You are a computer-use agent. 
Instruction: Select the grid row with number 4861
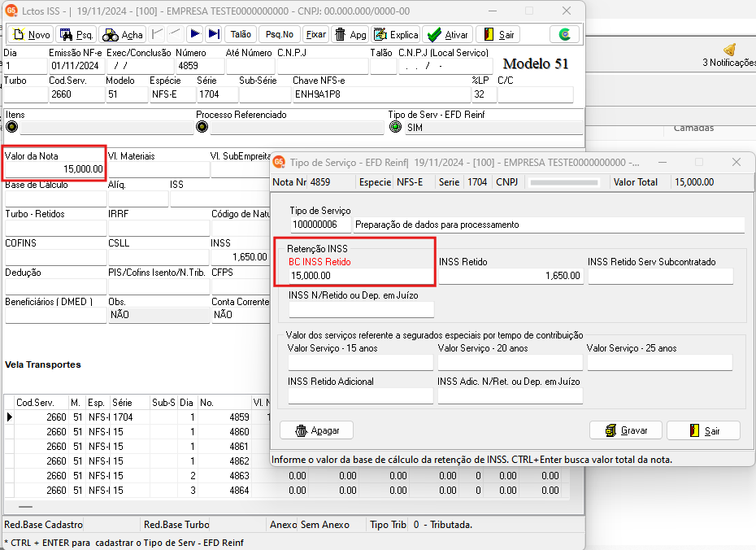[x=137, y=447]
